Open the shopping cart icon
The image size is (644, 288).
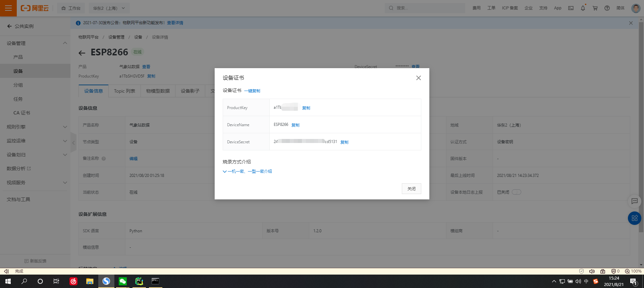[x=595, y=8]
